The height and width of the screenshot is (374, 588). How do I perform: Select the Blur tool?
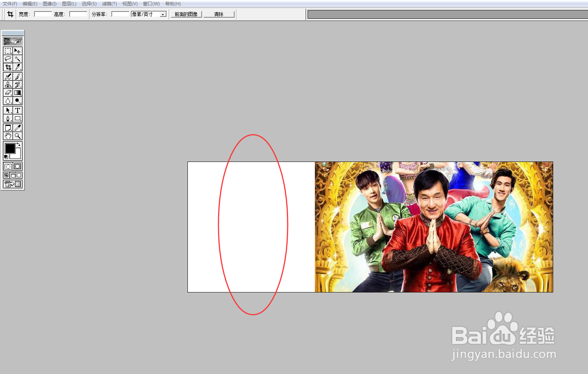point(8,101)
